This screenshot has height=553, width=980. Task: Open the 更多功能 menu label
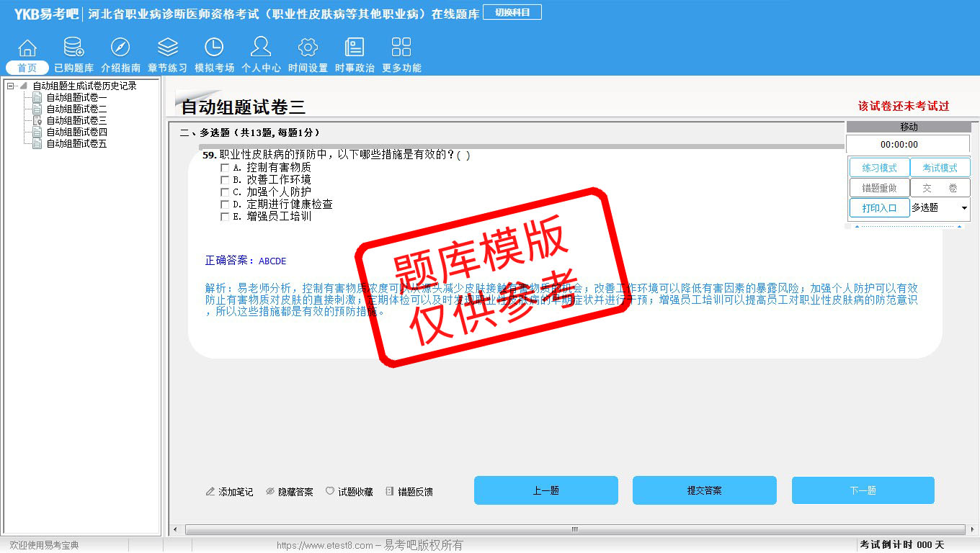pos(401,68)
